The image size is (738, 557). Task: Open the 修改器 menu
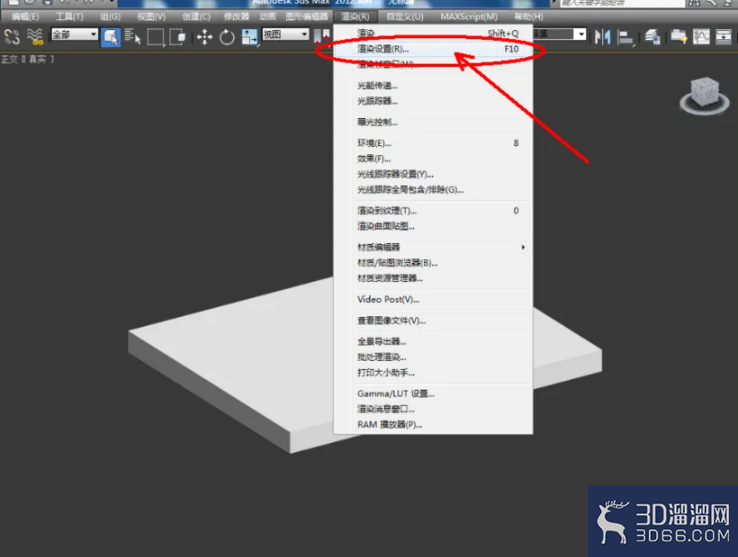pos(236,16)
